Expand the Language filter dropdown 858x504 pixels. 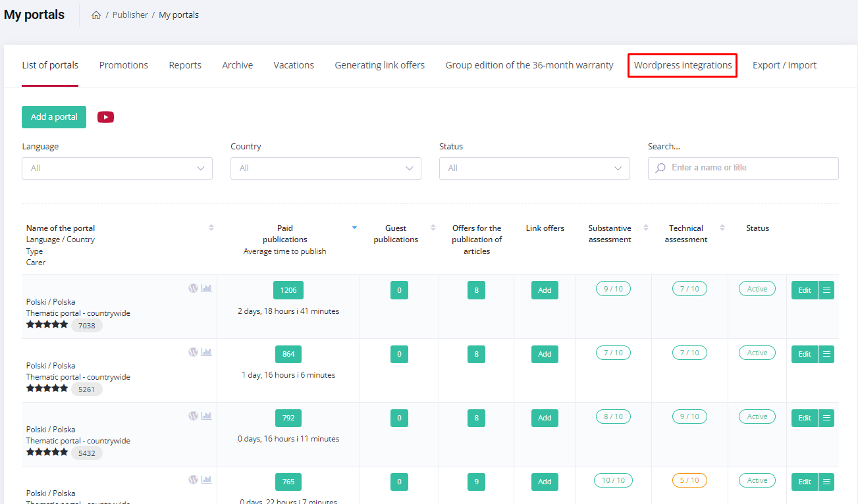(x=117, y=168)
